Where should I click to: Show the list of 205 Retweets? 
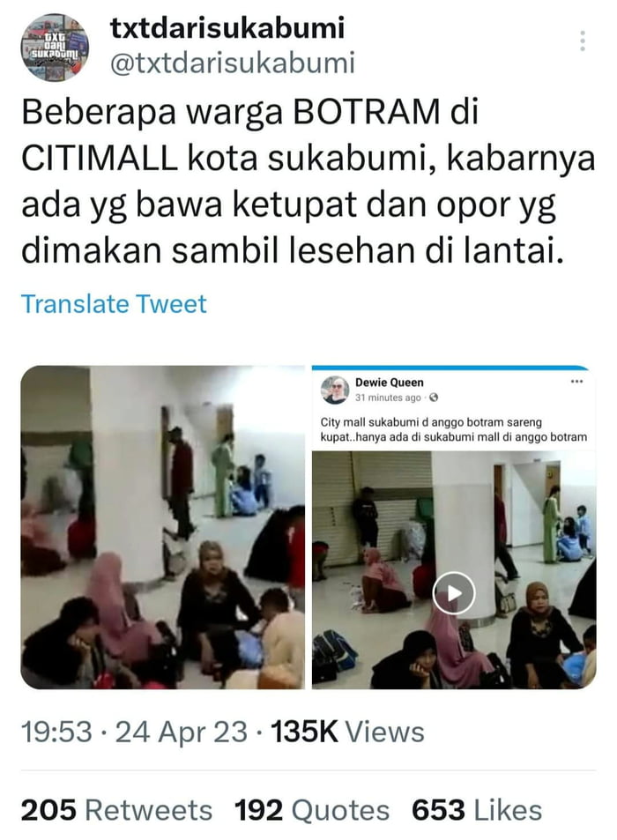(x=116, y=809)
